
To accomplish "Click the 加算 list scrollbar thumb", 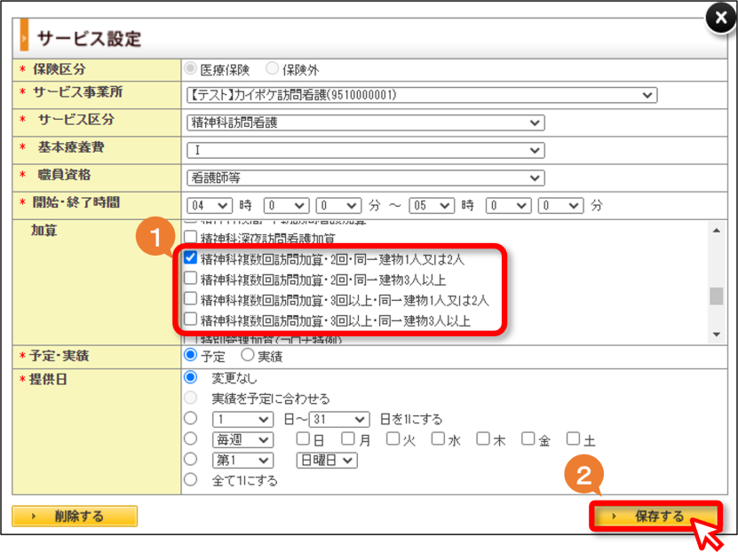I will [x=717, y=296].
